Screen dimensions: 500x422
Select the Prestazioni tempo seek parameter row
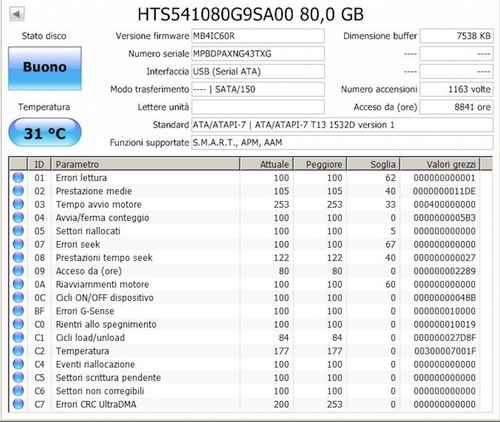point(250,257)
